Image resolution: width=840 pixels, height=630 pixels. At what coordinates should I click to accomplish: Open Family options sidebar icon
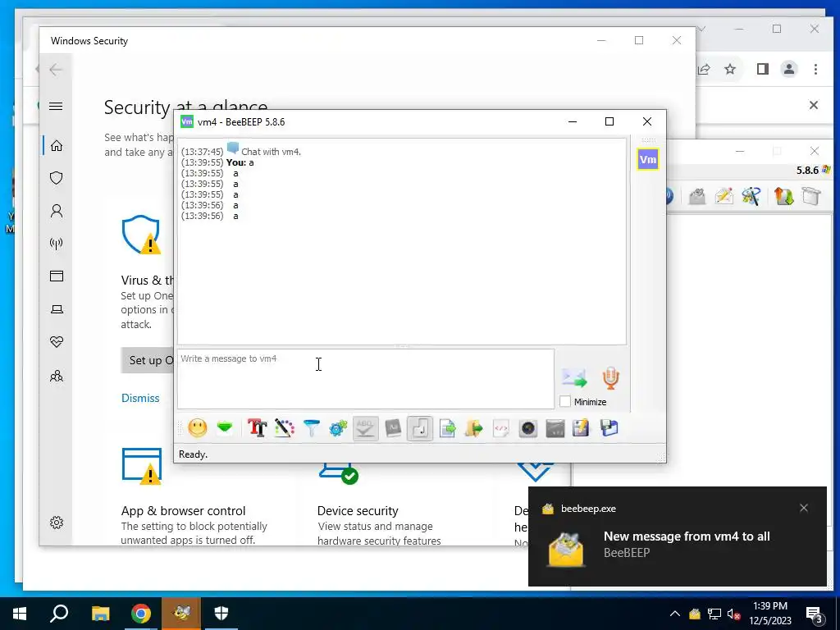click(57, 376)
